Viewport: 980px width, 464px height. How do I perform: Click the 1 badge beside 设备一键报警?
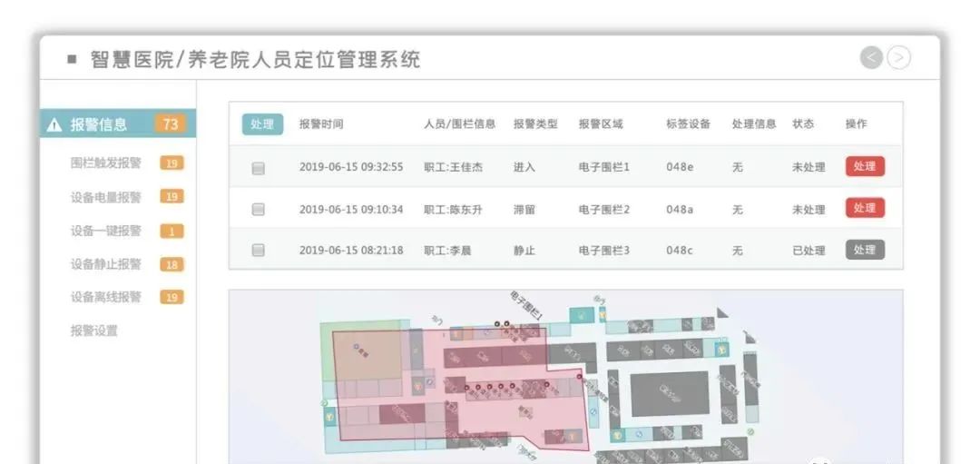[171, 232]
